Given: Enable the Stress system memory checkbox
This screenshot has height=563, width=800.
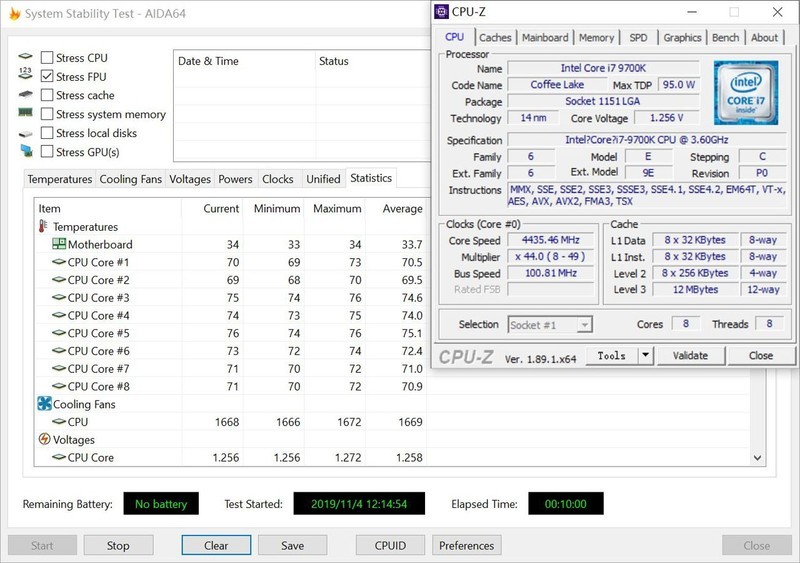Looking at the screenshot, I should (x=47, y=115).
